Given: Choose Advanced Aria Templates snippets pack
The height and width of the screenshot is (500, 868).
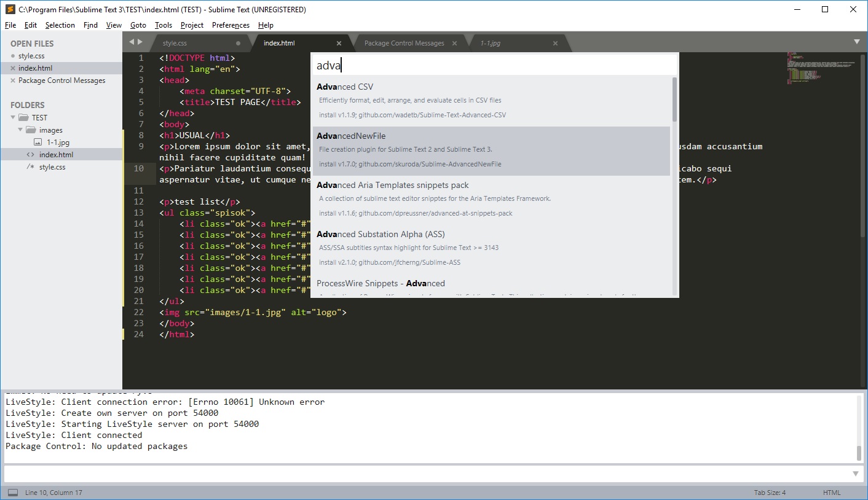Looking at the screenshot, I should tap(491, 199).
